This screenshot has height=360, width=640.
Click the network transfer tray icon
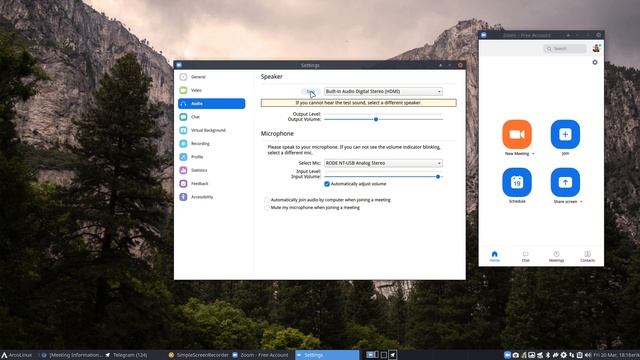click(x=571, y=355)
